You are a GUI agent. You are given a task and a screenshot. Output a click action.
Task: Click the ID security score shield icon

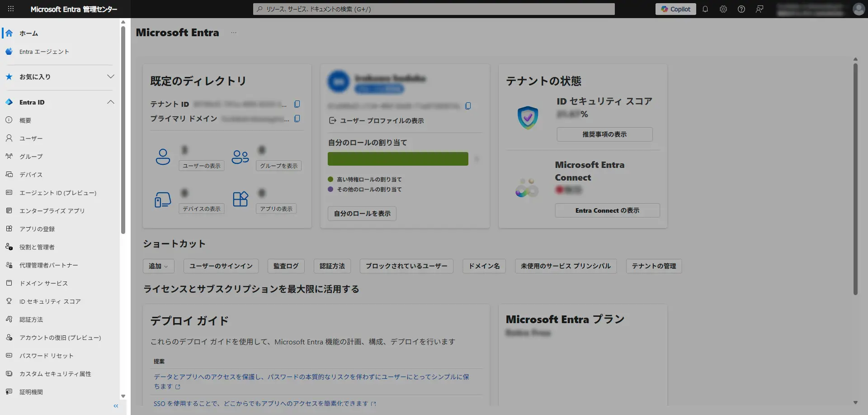click(528, 118)
